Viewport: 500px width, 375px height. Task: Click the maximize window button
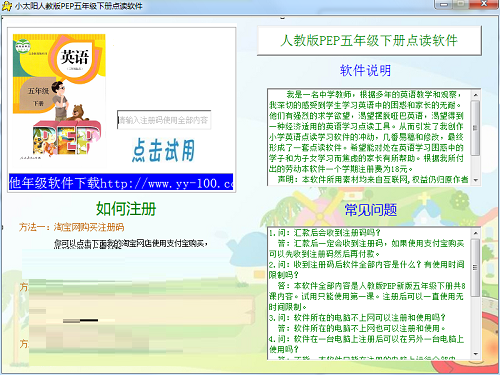coord(461,4)
